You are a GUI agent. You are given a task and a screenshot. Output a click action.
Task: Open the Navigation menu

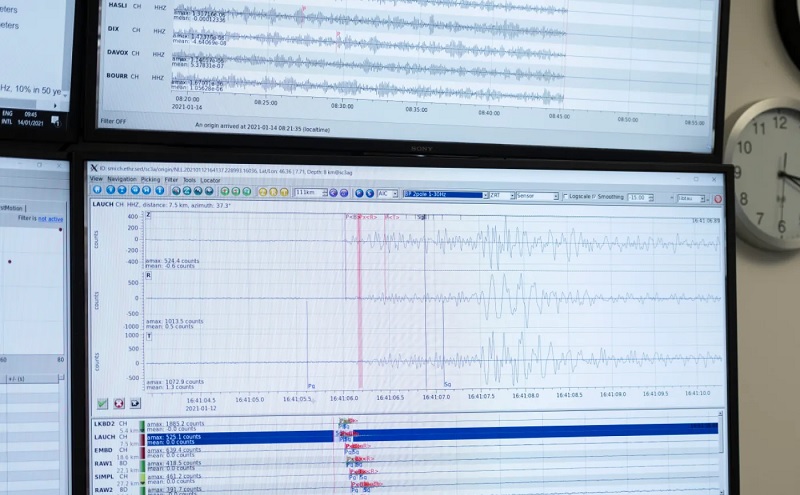coord(121,179)
